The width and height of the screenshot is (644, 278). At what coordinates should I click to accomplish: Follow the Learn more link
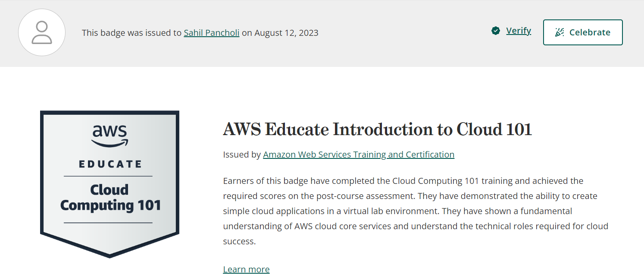click(246, 269)
